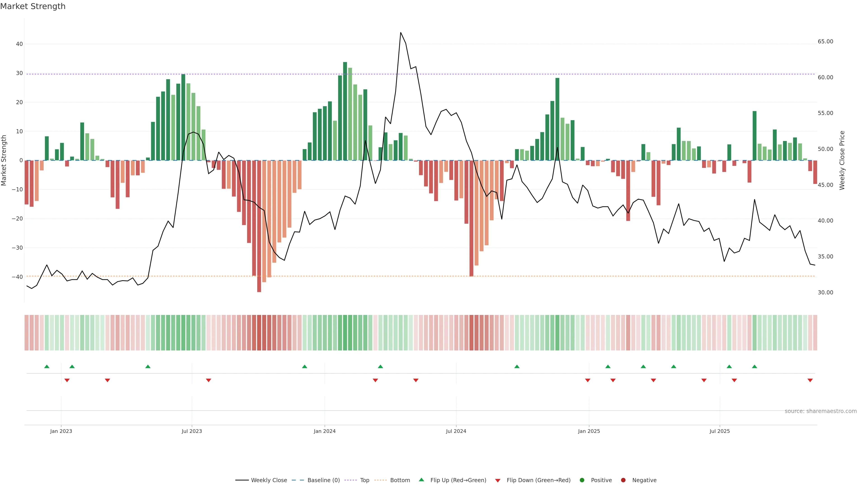
Task: Click the last red flip-down triangle marker
Action: (x=810, y=380)
